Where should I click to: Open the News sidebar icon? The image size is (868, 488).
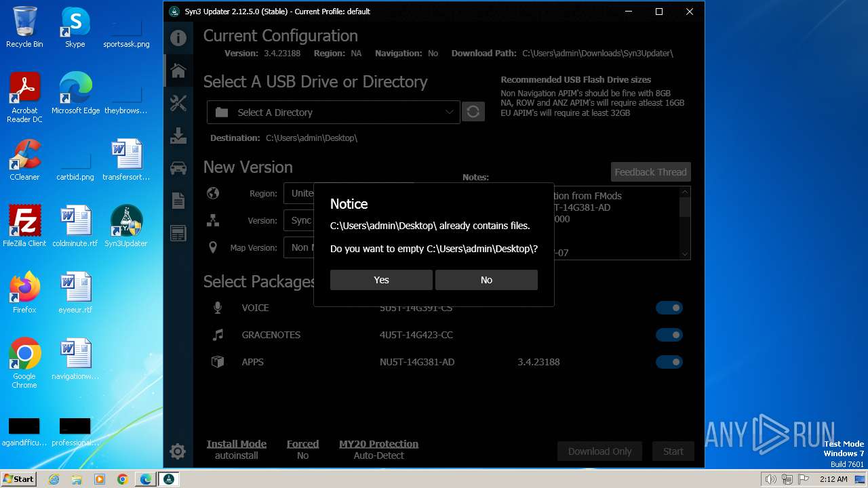tap(178, 233)
